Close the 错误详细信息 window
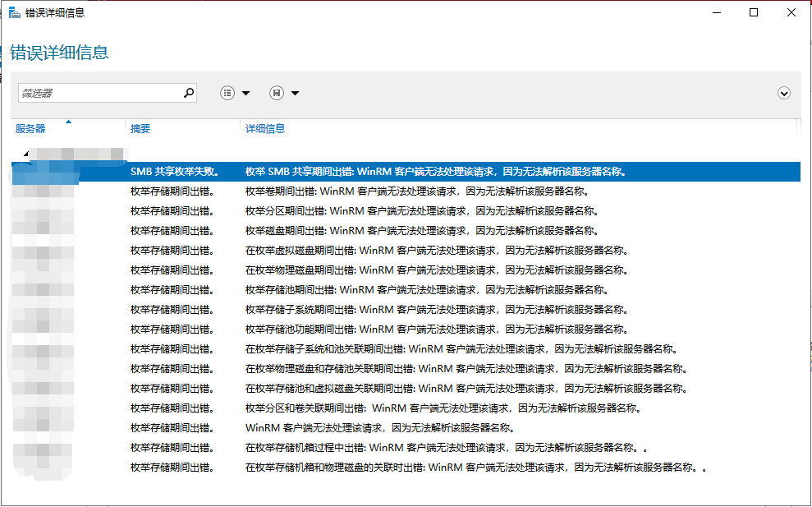812x507 pixels. click(x=791, y=12)
